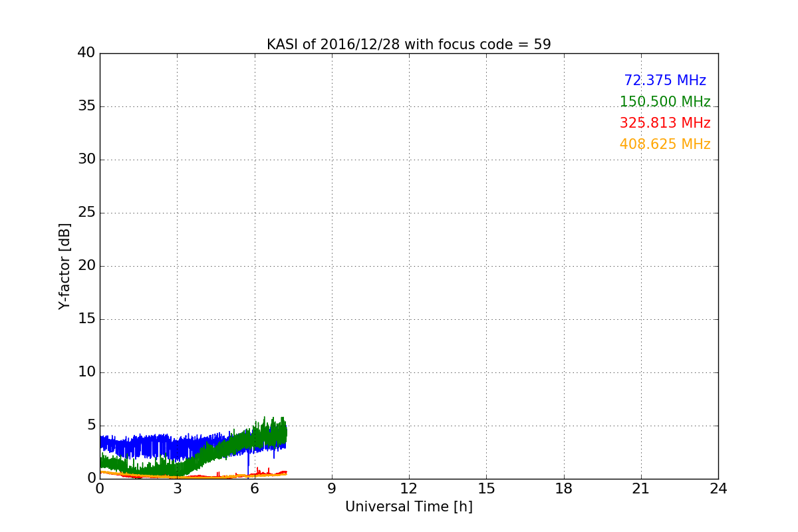Click the x-axis tick label 6

coord(255,489)
